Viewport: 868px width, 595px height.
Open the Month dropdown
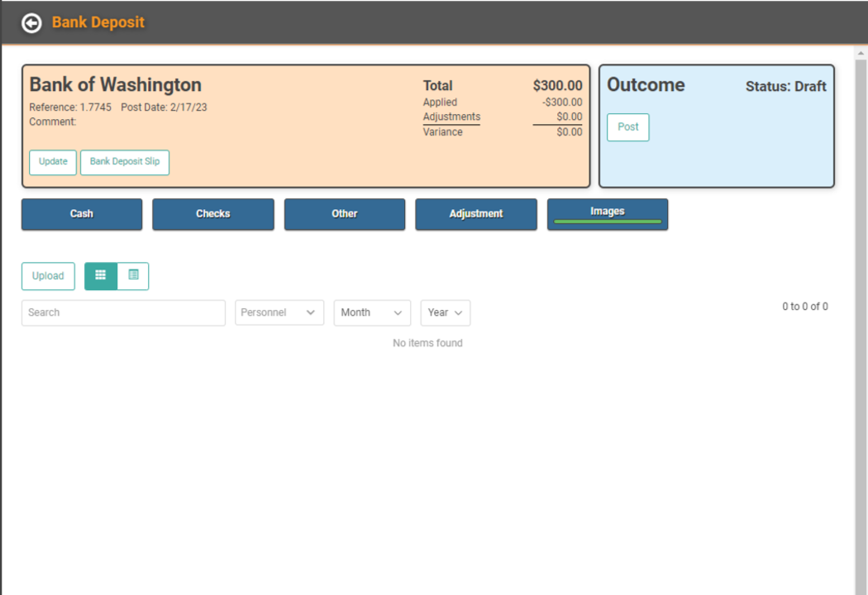pos(372,312)
